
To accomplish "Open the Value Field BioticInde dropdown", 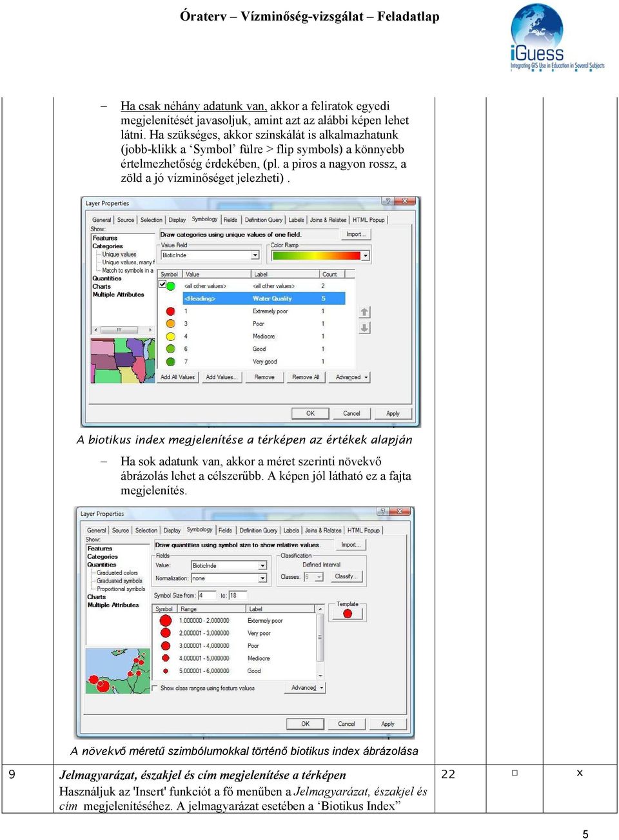I will [255, 255].
